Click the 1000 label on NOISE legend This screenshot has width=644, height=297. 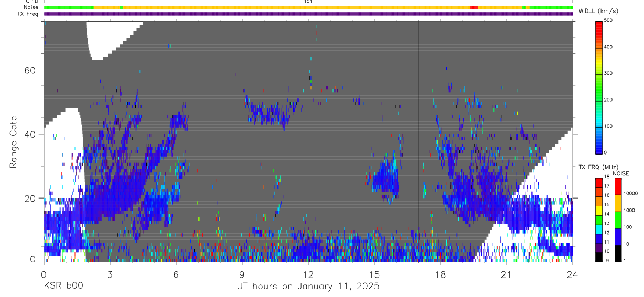(630, 211)
